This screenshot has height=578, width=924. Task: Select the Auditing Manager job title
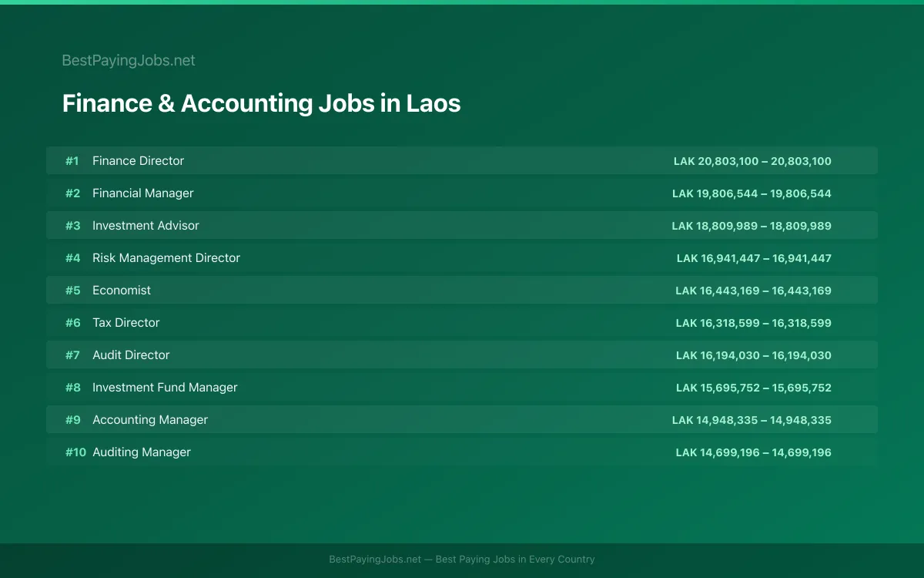tap(142, 452)
